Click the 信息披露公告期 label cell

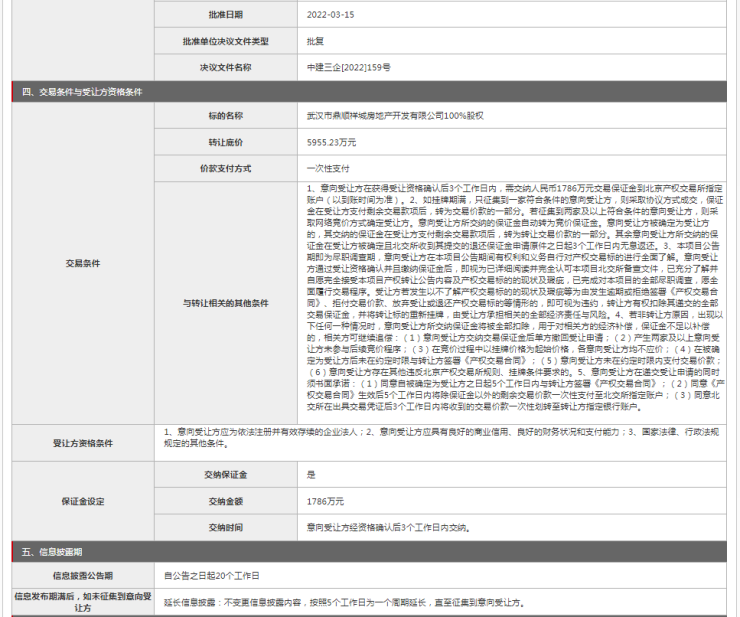[83, 576]
